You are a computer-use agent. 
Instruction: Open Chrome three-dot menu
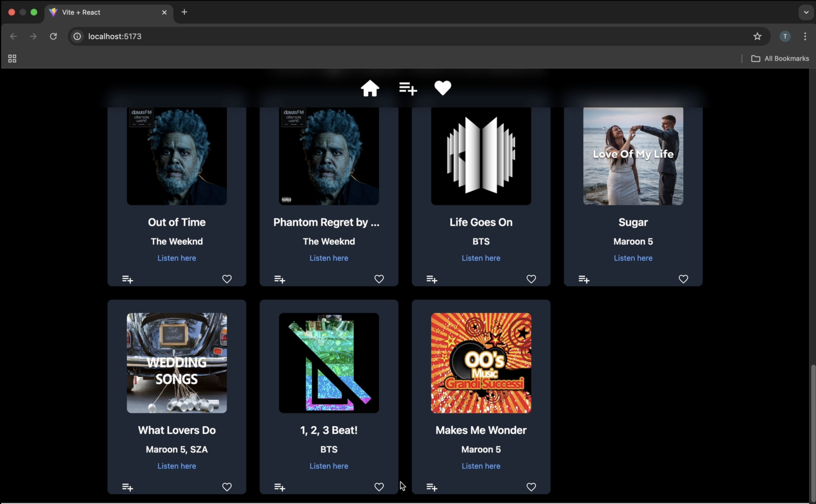point(805,36)
